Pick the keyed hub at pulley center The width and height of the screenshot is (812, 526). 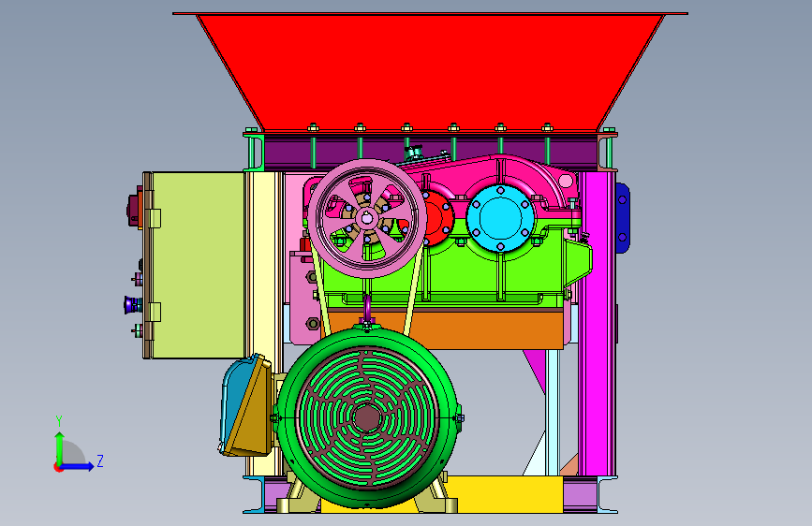367,218
